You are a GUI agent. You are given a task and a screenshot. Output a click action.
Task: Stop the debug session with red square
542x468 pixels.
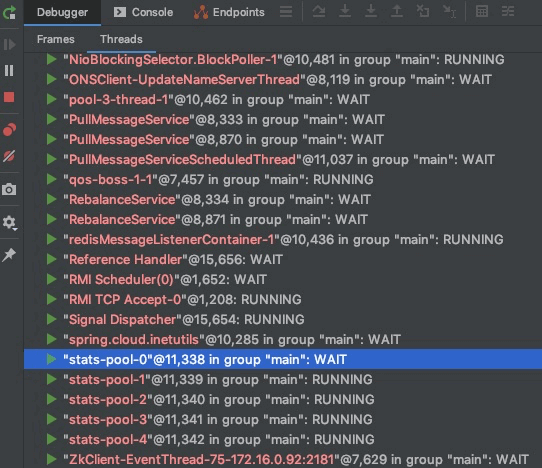9,97
